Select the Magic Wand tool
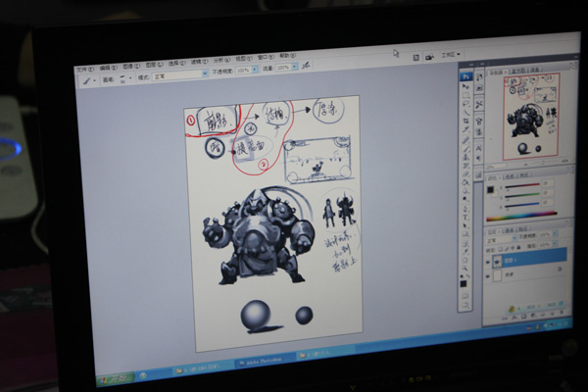The width and height of the screenshot is (588, 392). point(465,112)
